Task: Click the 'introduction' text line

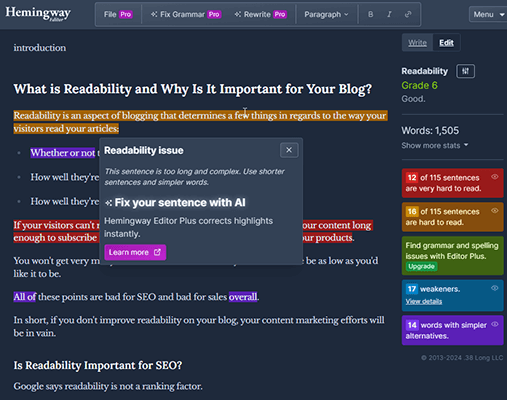Action: 40,48
